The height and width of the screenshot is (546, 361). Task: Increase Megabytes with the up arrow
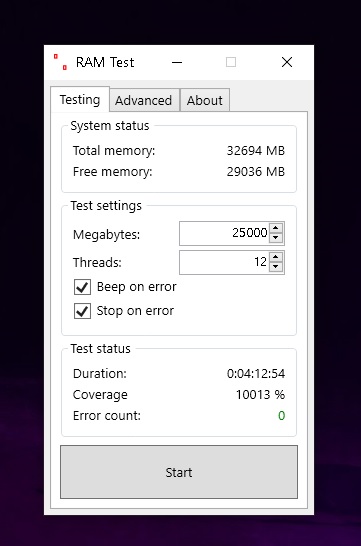pos(276,228)
